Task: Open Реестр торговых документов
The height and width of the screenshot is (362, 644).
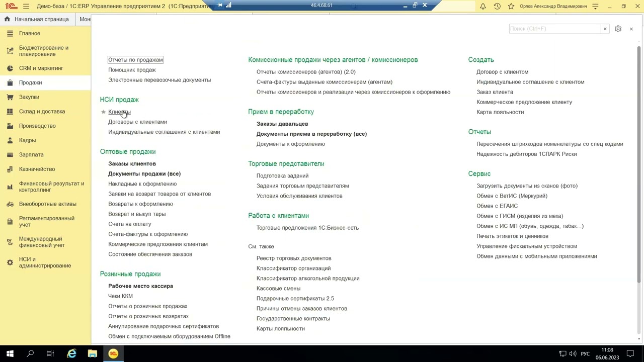Action: coord(294,258)
